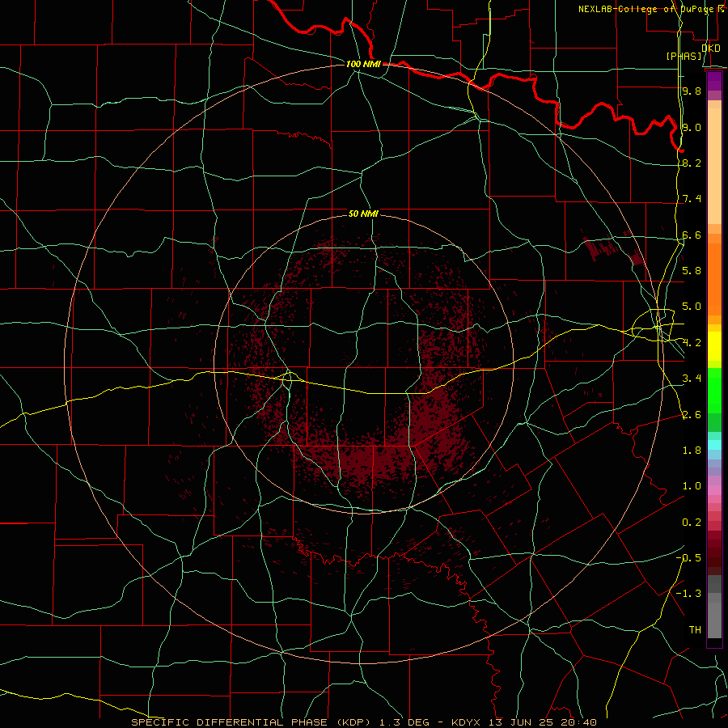Click the KDYX station identifier in the caption
The image size is (728, 728).
click(467, 722)
